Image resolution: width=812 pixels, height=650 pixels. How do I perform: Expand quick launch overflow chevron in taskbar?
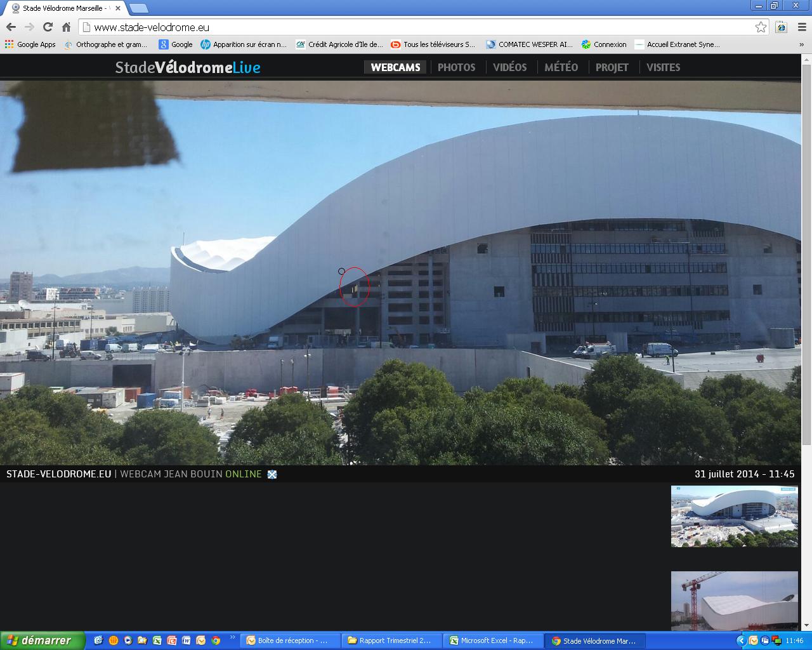(232, 638)
